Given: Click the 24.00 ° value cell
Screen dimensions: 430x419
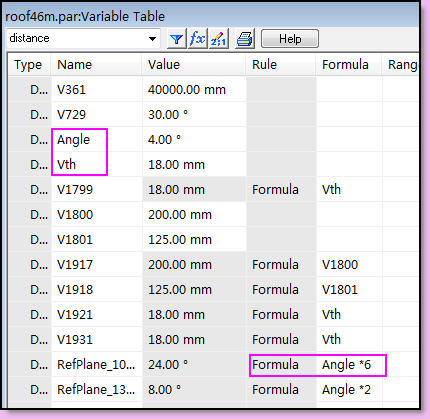Looking at the screenshot, I should (x=194, y=365).
